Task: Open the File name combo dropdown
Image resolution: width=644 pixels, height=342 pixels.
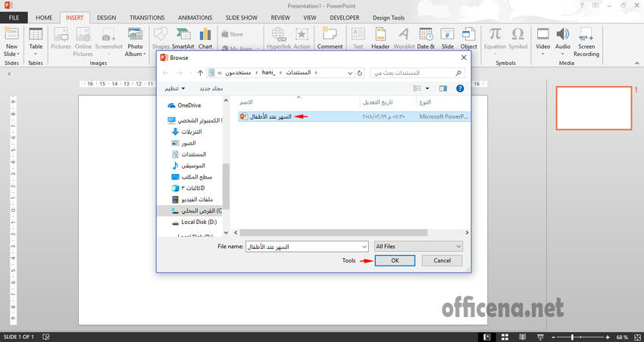Action: click(364, 247)
